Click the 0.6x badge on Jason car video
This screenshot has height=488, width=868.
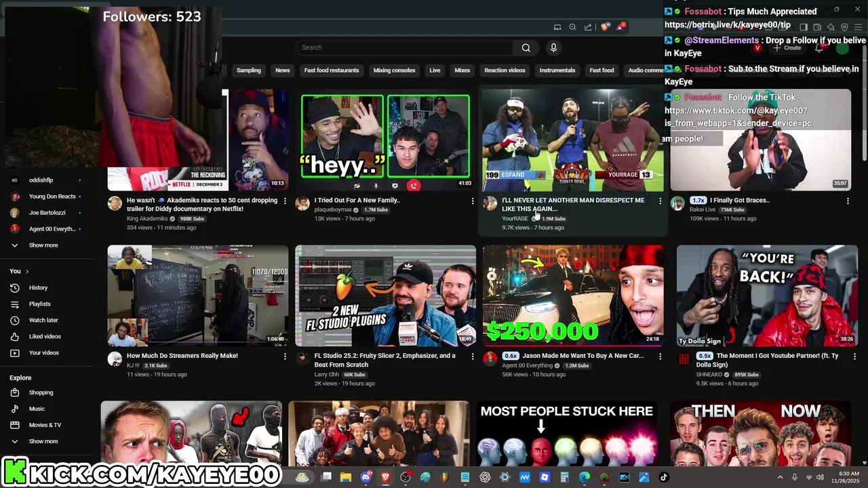click(511, 356)
